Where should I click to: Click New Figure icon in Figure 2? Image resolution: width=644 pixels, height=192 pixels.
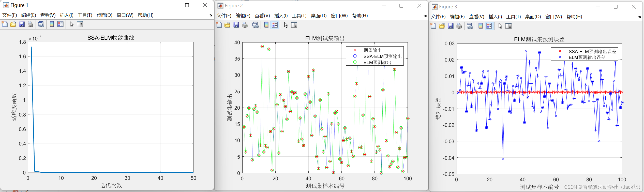(x=219, y=25)
